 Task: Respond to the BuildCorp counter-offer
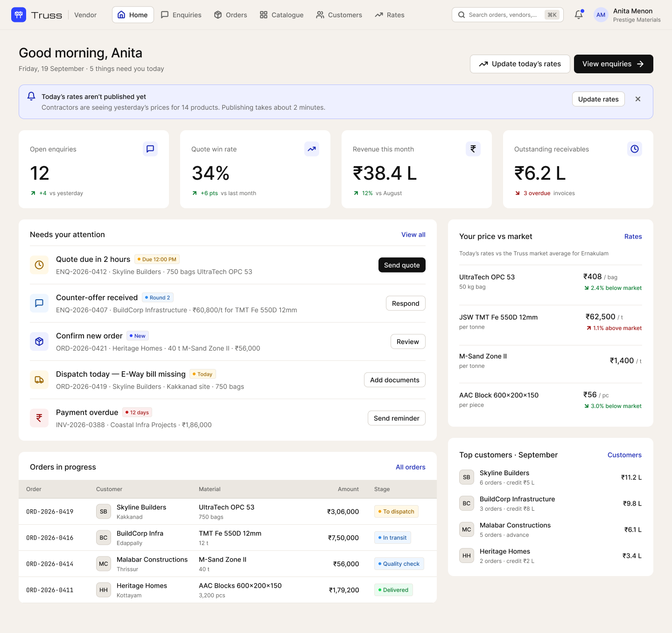pos(406,303)
